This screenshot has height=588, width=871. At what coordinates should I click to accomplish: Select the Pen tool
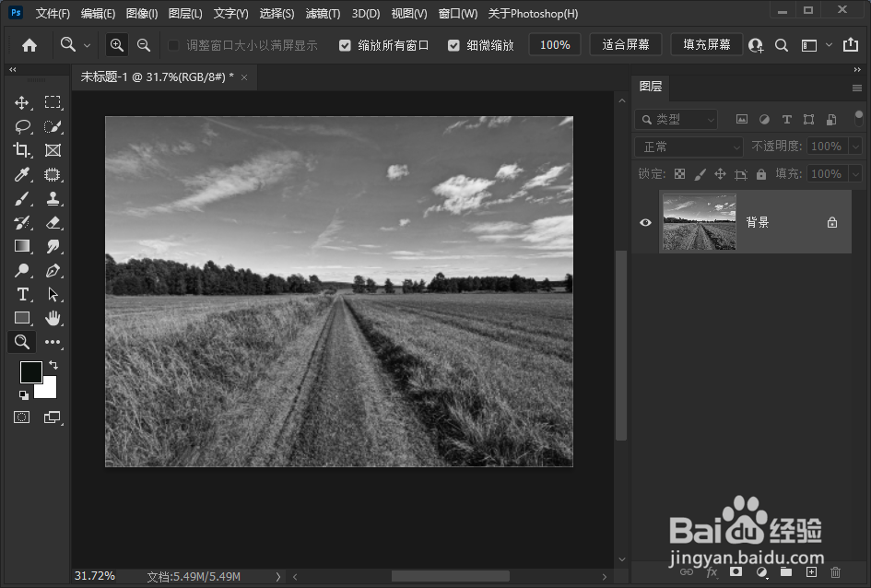tap(53, 270)
